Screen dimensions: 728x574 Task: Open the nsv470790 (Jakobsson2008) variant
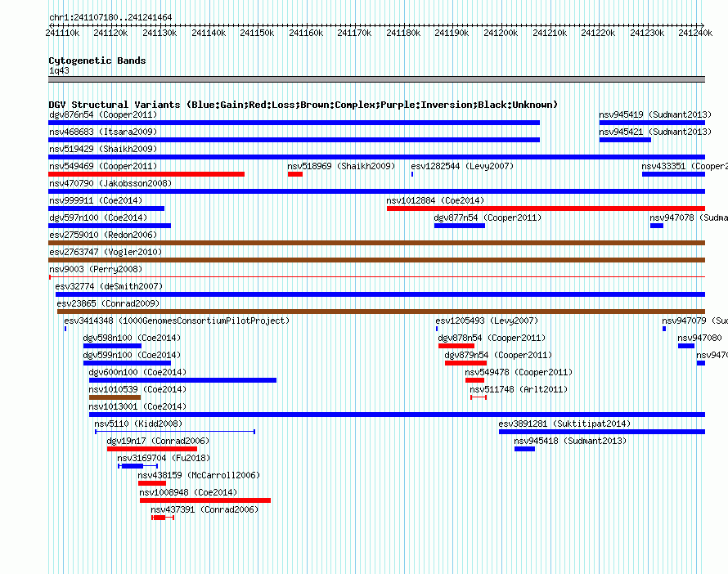click(x=110, y=183)
